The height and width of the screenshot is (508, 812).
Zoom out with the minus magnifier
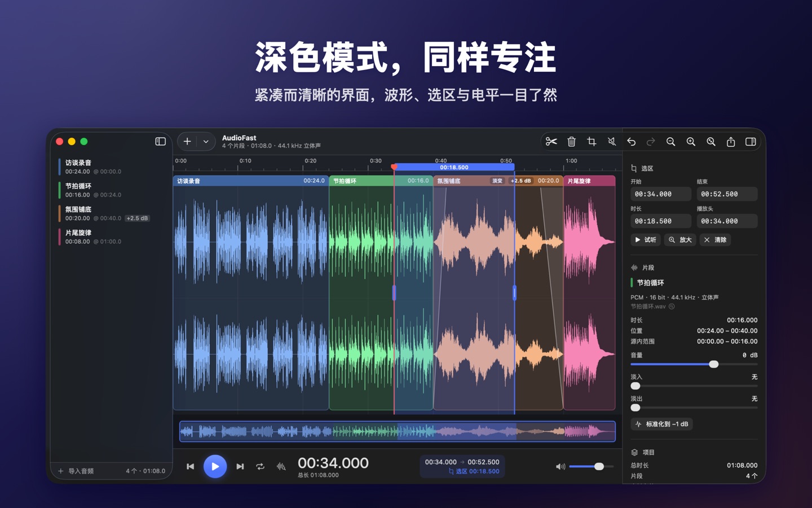pyautogui.click(x=670, y=142)
